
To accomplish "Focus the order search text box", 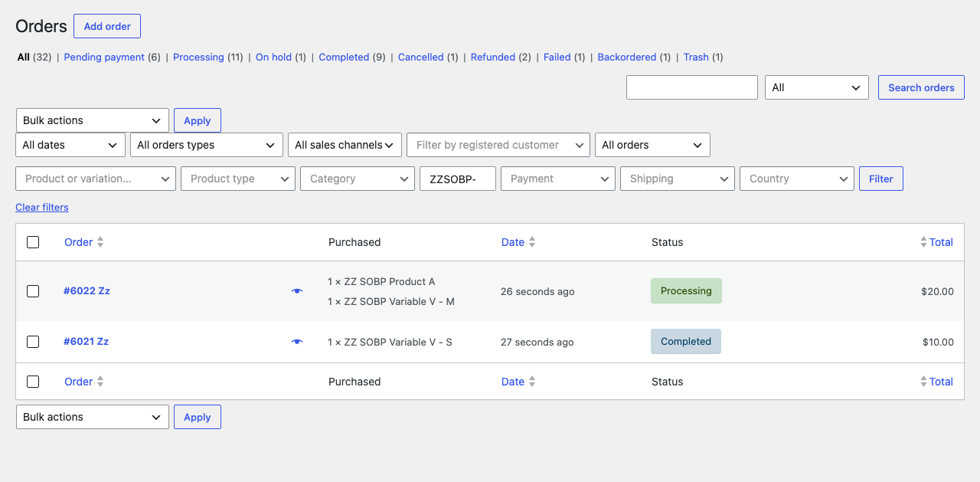I will pos(692,87).
